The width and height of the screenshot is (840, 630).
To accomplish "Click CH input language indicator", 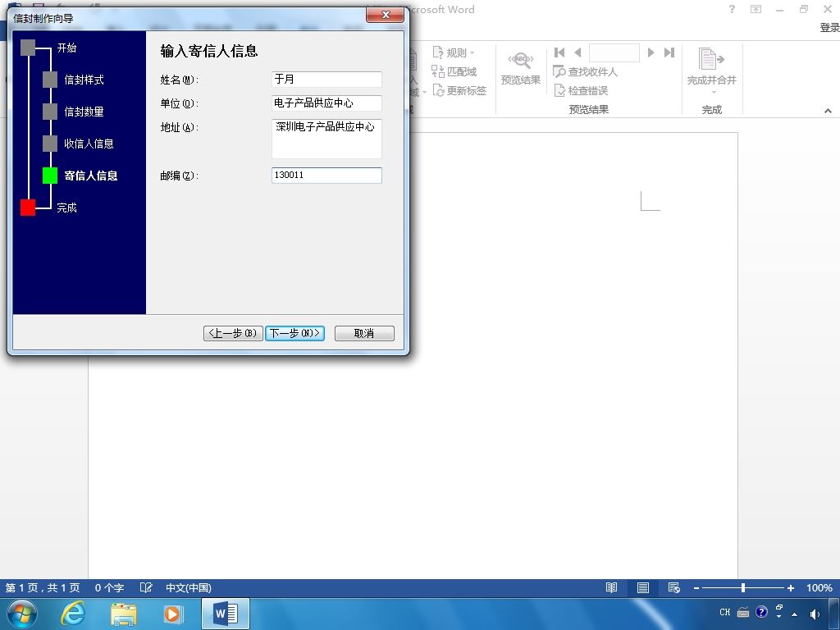I will click(x=725, y=612).
